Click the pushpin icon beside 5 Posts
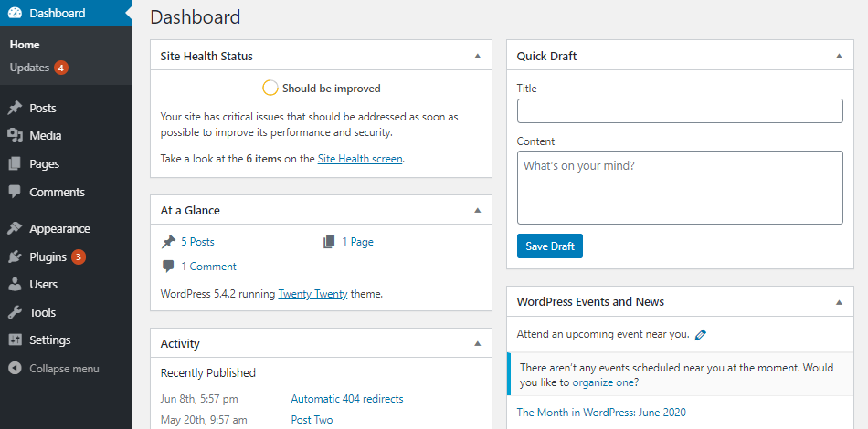868x429 pixels. pyautogui.click(x=168, y=242)
